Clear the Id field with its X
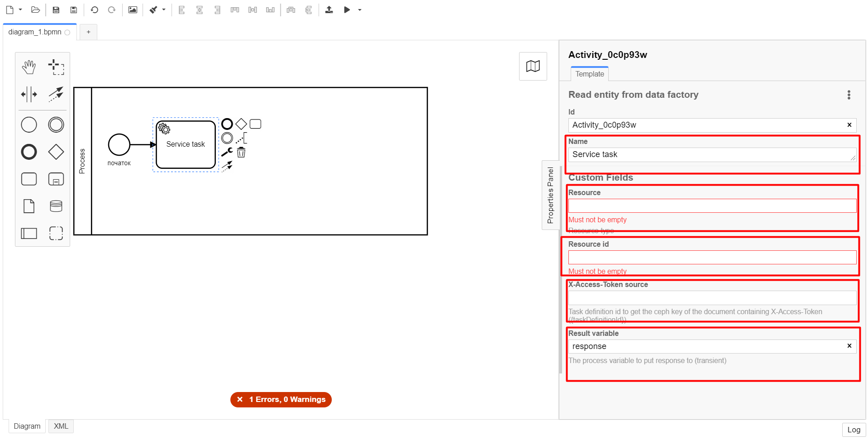Screen dimensions: 868x440 click(x=849, y=125)
